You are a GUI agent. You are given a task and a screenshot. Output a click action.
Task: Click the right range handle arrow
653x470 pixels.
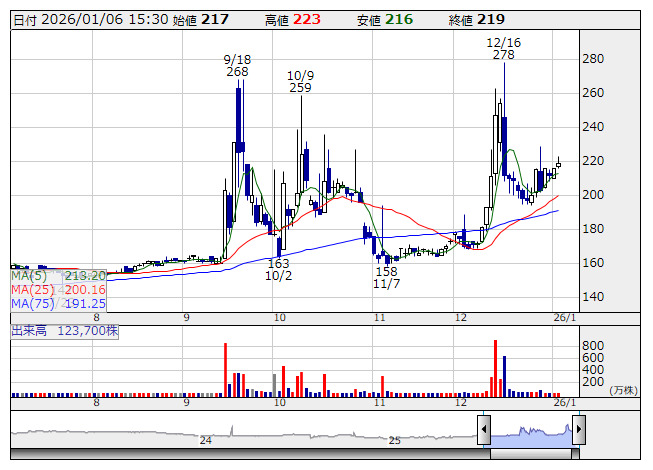[577, 431]
